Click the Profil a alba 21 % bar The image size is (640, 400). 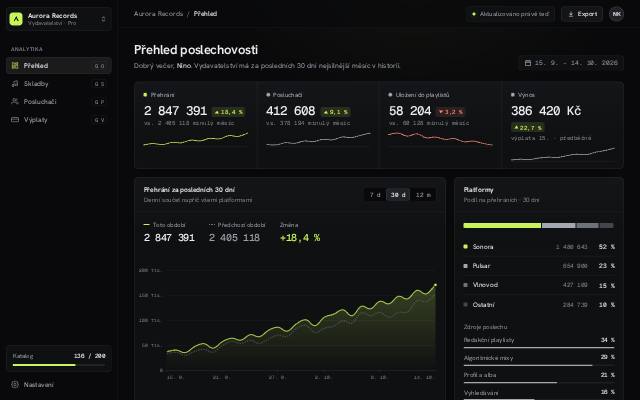pyautogui.click(x=539, y=382)
